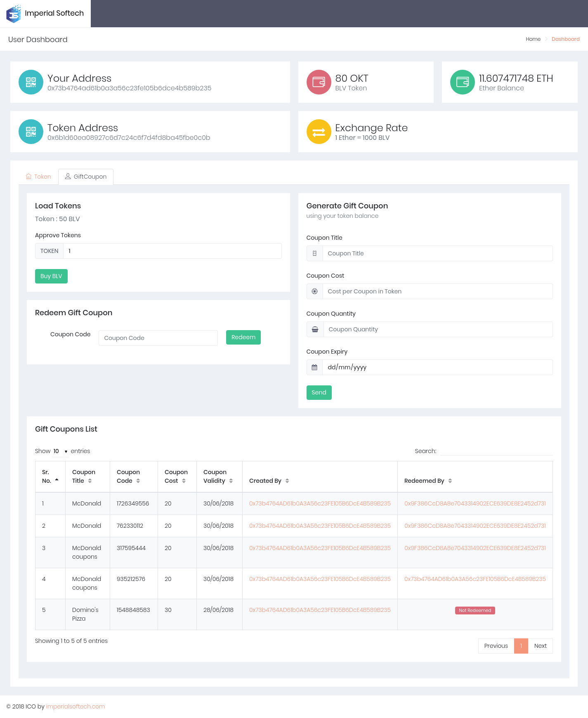Sort by Sr. No. column arrow
Screen dimensions: 588x718
[x=57, y=480]
